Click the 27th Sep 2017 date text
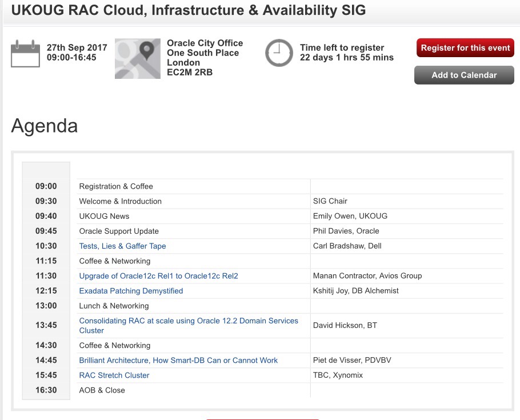Viewport: 520px width, 420px height. (x=77, y=48)
